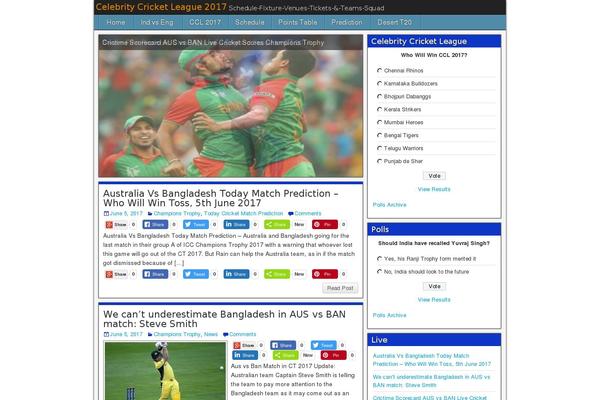Open Polls Archive under CCL 2017 poll
This screenshot has width=600, height=400.
click(390, 205)
